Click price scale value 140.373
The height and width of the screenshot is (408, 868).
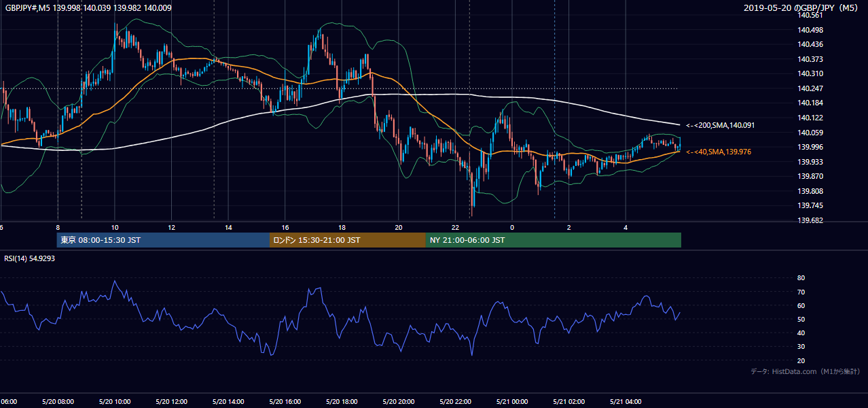(x=812, y=59)
